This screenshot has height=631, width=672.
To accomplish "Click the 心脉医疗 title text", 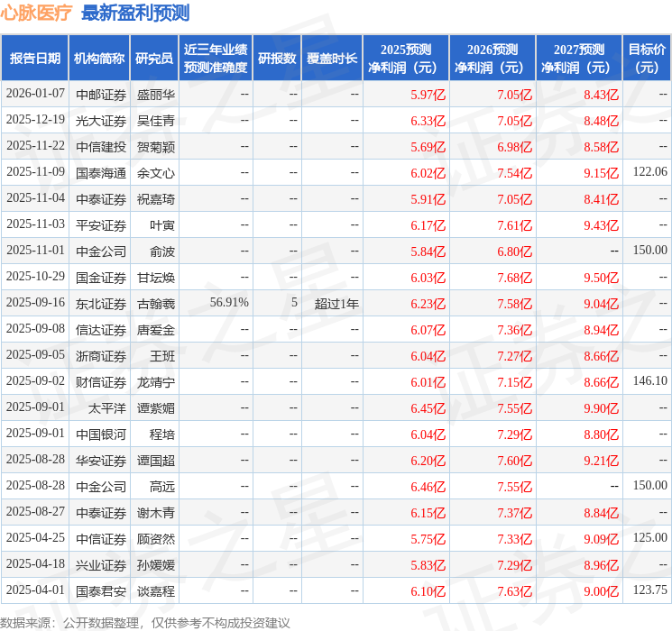I will [37, 13].
